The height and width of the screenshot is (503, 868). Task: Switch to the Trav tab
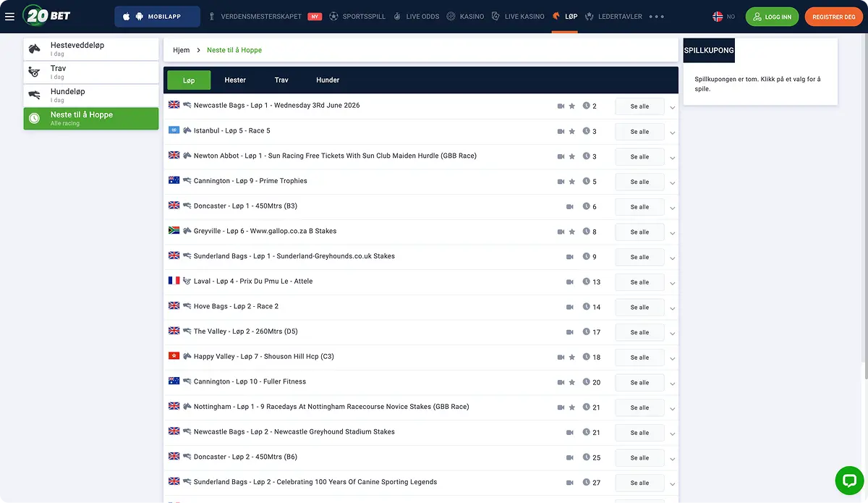(x=281, y=80)
